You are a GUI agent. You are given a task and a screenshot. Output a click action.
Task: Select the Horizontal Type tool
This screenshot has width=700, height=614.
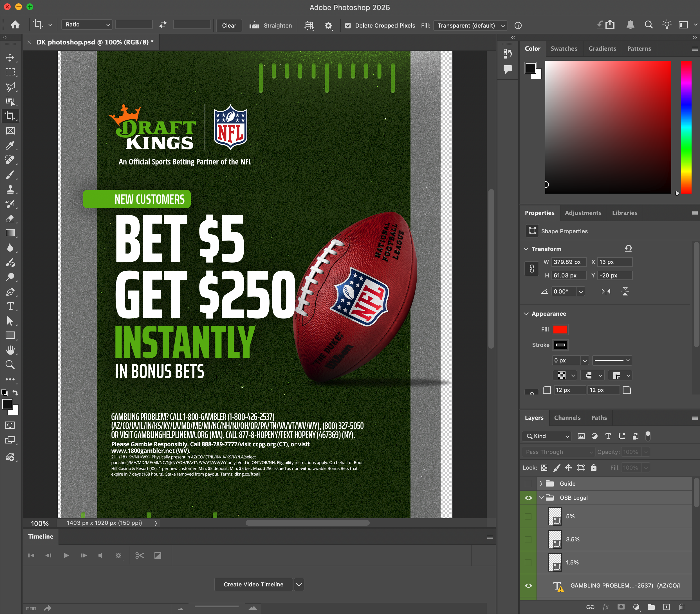pyautogui.click(x=10, y=306)
